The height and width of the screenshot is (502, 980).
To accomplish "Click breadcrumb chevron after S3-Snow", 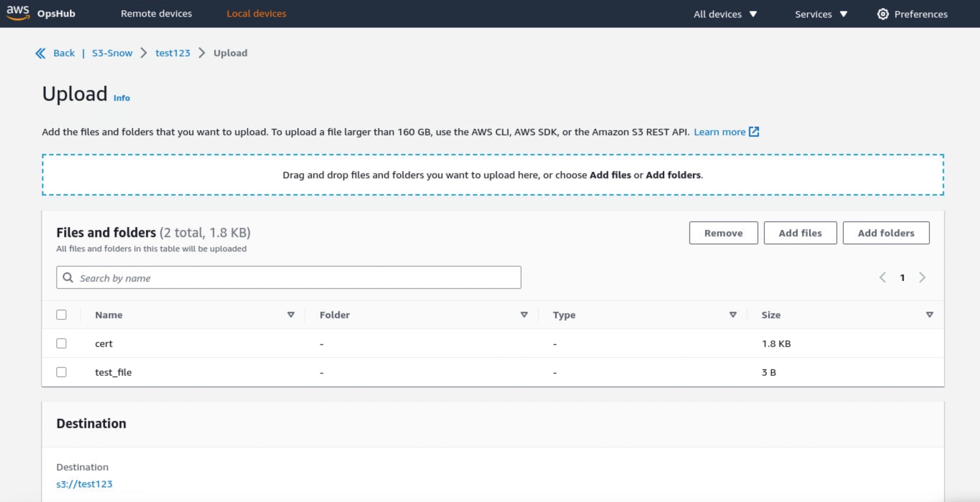I will (x=144, y=53).
